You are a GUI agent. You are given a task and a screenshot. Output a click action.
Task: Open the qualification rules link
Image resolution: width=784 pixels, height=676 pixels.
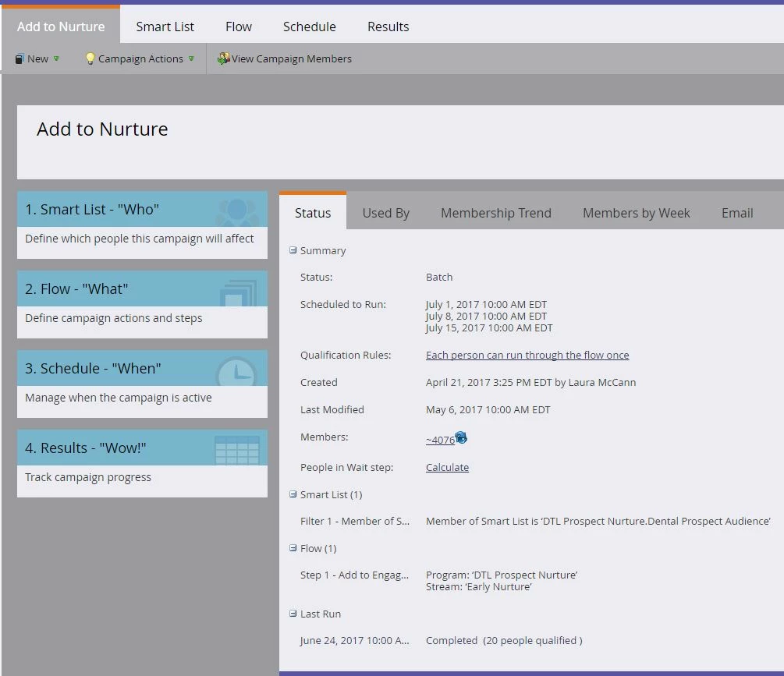(x=527, y=355)
